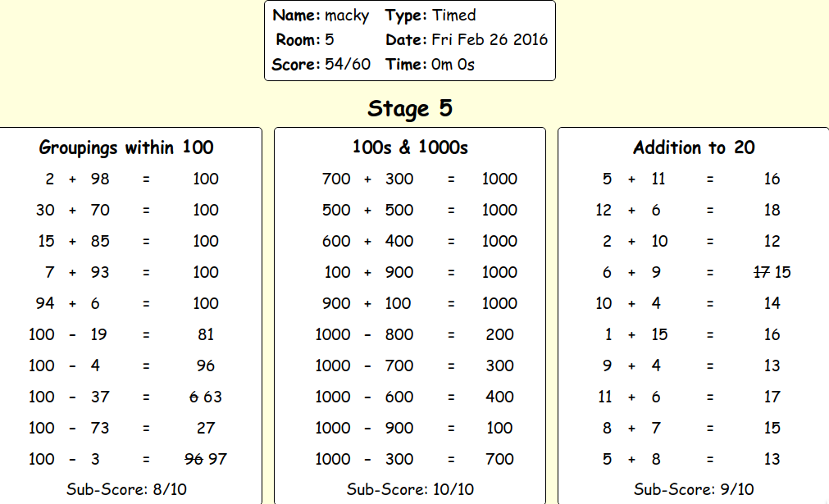
Task: Click "Sub-Score: 9/10" under Addition to 20
Action: pyautogui.click(x=695, y=489)
